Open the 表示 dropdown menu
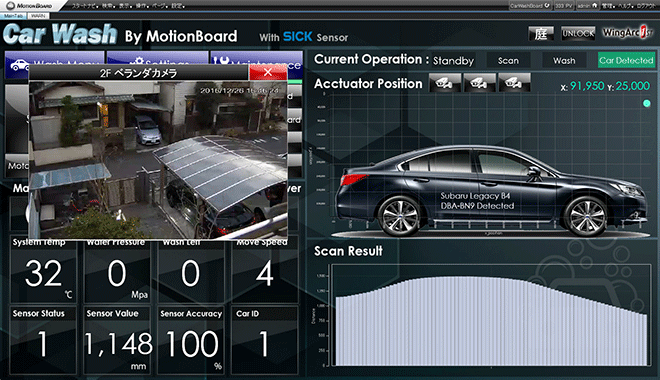 click(125, 6)
